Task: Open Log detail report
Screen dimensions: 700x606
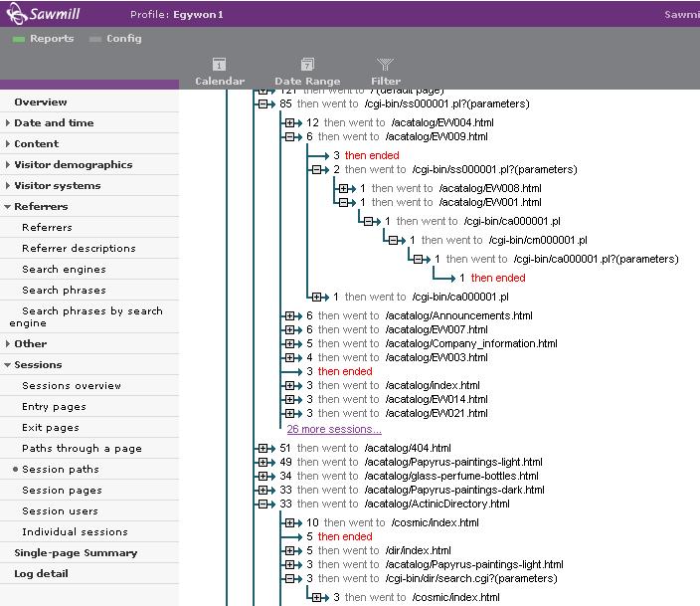Action: coord(41,574)
